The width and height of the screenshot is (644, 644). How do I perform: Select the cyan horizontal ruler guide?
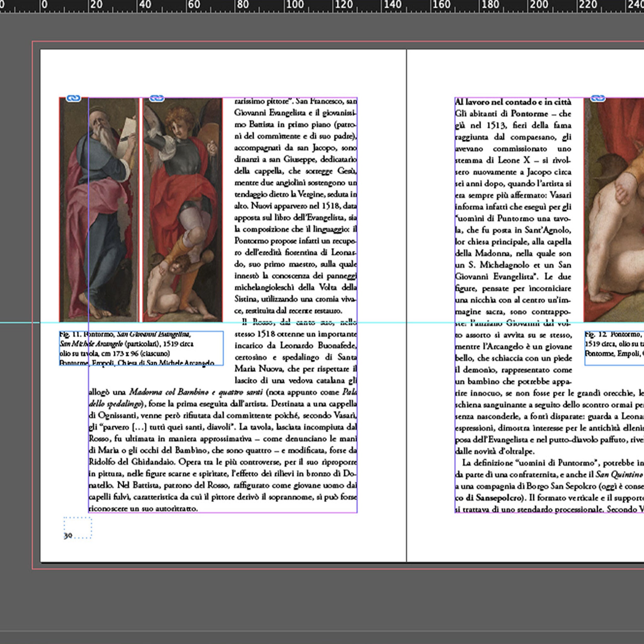(x=322, y=322)
